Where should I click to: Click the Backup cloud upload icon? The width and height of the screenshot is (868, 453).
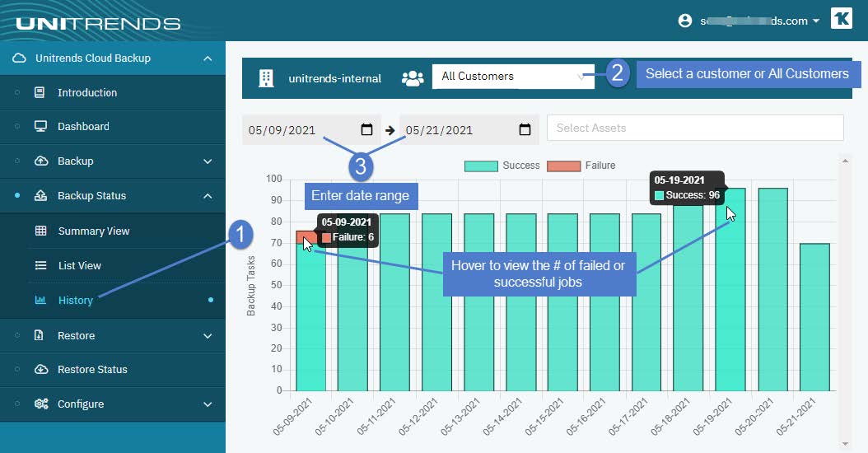pyautogui.click(x=41, y=161)
